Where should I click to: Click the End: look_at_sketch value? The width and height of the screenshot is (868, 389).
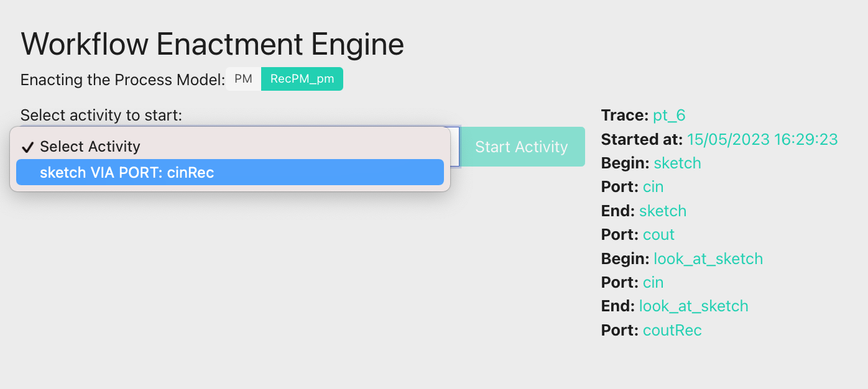pos(694,306)
